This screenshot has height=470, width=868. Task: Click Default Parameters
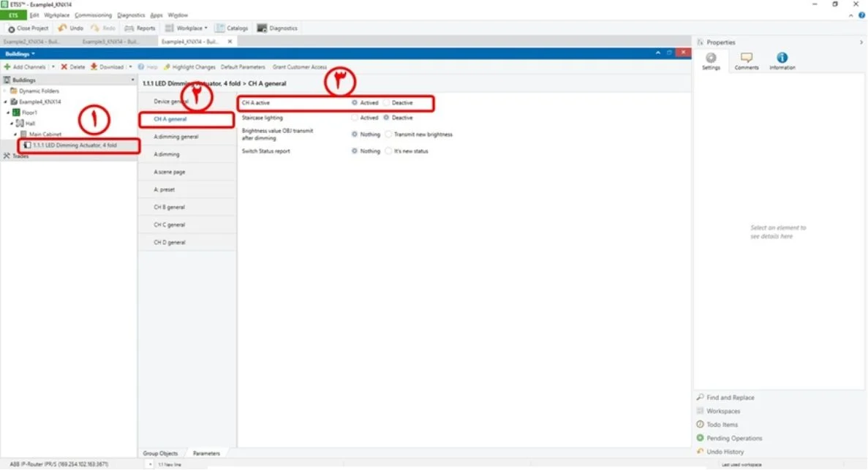point(243,67)
